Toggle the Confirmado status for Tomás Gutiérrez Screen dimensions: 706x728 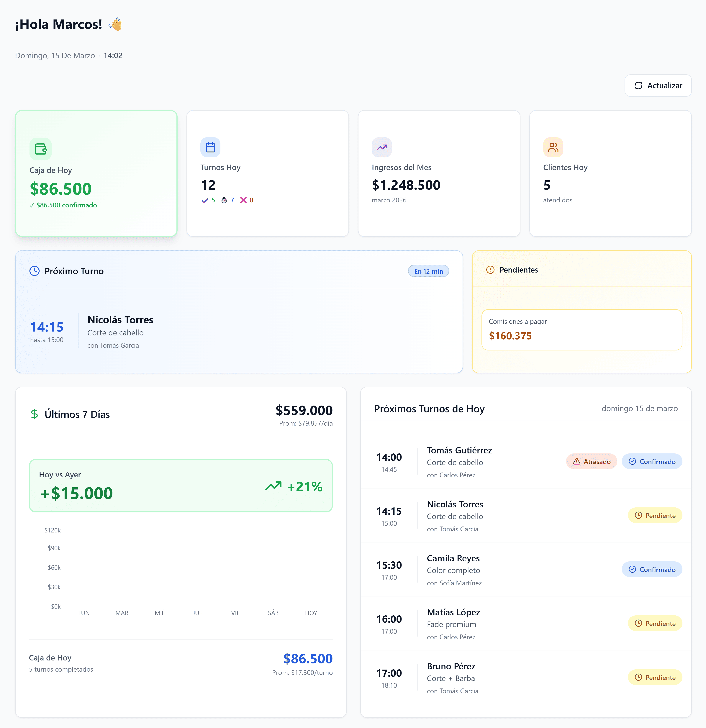(x=652, y=461)
